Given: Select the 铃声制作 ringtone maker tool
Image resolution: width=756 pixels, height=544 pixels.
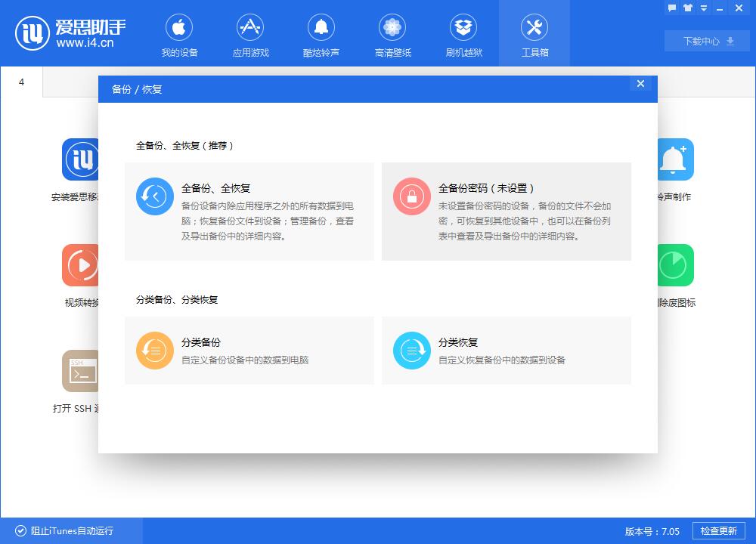Looking at the screenshot, I should click(673, 160).
